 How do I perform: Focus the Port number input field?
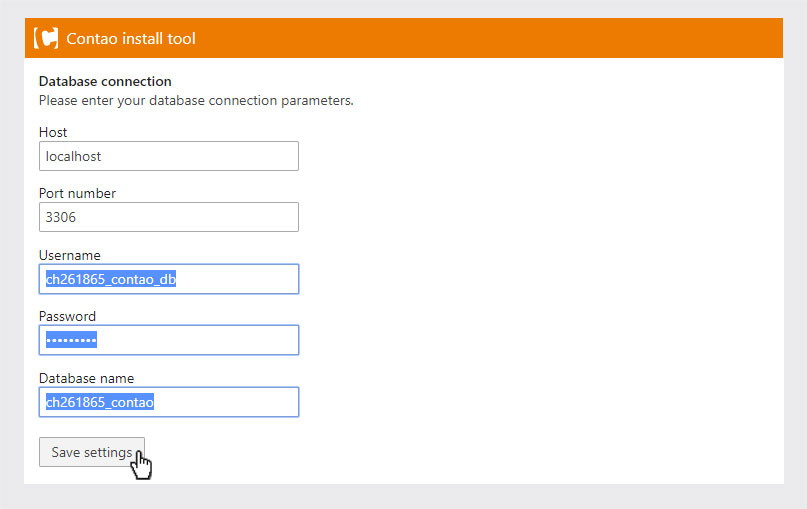[x=169, y=217]
